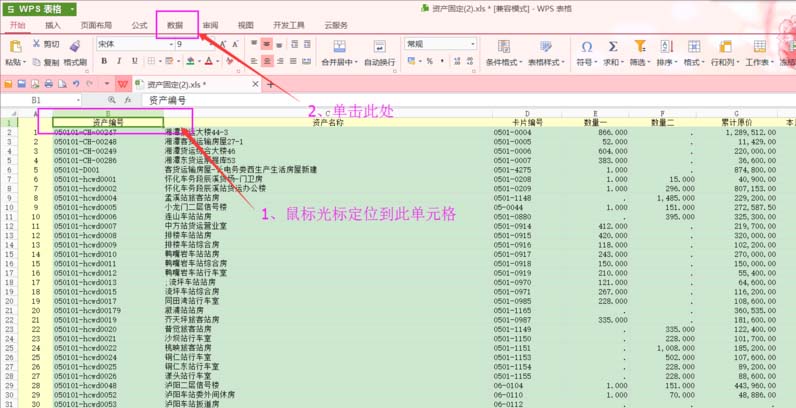This screenshot has width=796, height=408.
Task: Switch to the 数据 (Data) ribbon tab
Action: click(176, 25)
